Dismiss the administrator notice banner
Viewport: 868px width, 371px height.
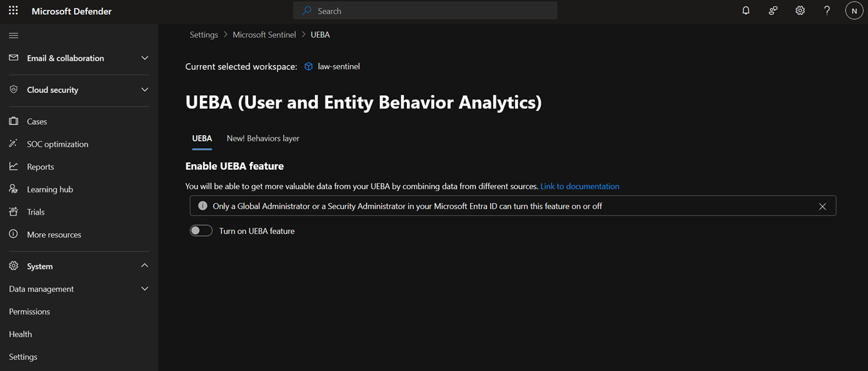(822, 206)
